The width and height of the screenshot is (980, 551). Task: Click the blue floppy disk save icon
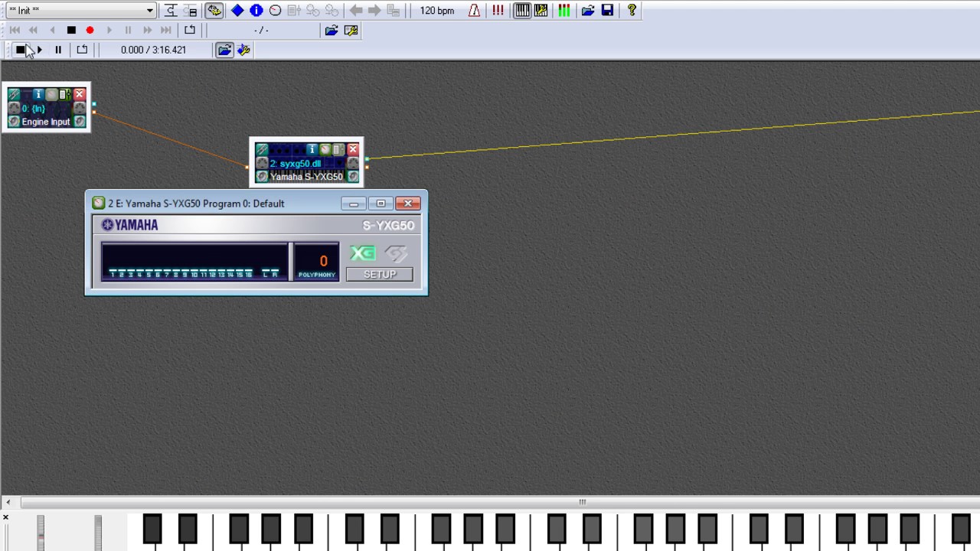point(607,11)
